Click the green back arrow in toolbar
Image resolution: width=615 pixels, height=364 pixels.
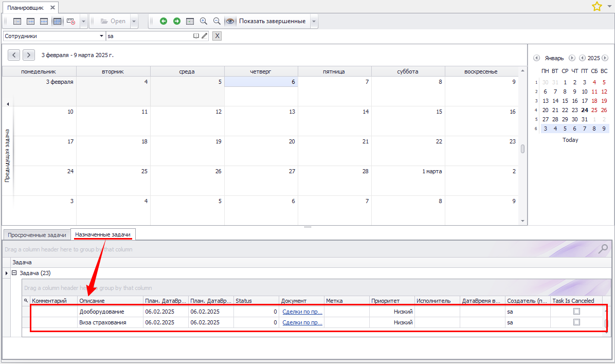[x=164, y=21]
